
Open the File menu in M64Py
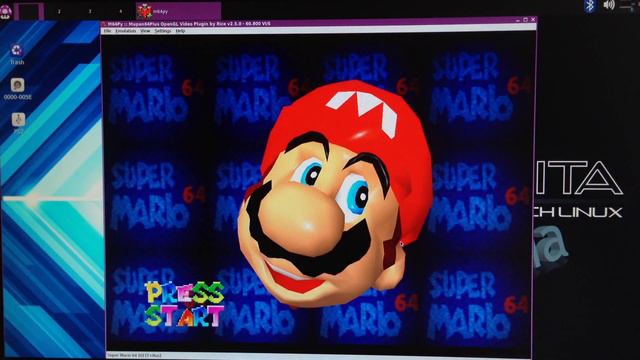pos(107,31)
